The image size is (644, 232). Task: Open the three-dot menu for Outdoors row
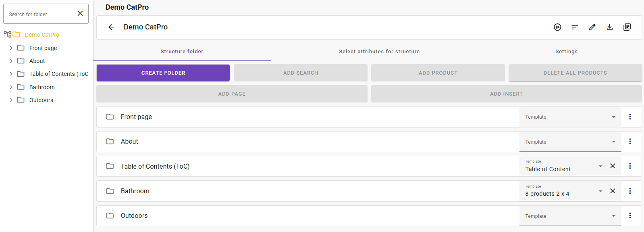pyautogui.click(x=630, y=216)
